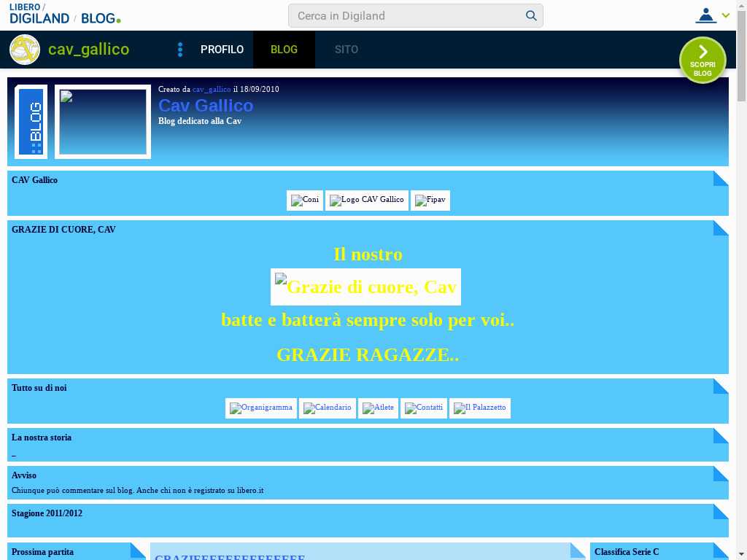Screen dimensions: 747x560
Task: Open the Contatti image link
Action: [x=424, y=408]
